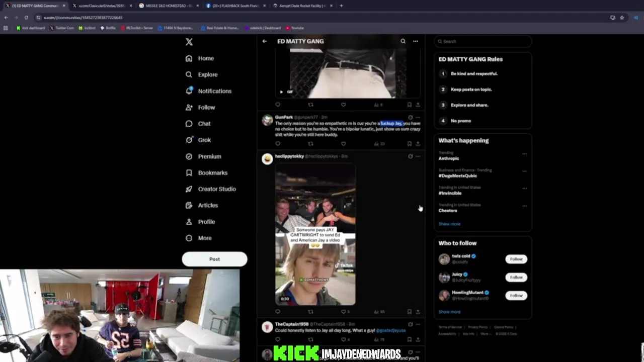Bookmark the GIF post

point(409,105)
